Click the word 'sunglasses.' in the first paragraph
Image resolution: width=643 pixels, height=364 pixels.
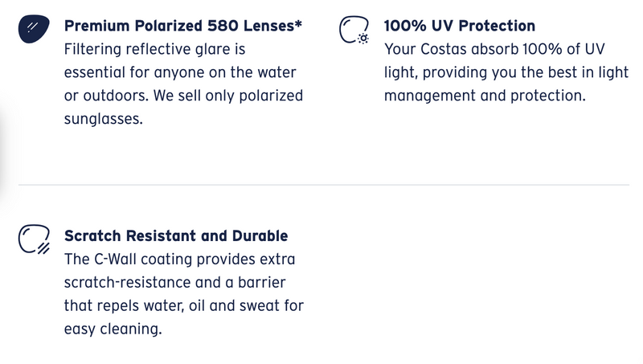click(104, 119)
